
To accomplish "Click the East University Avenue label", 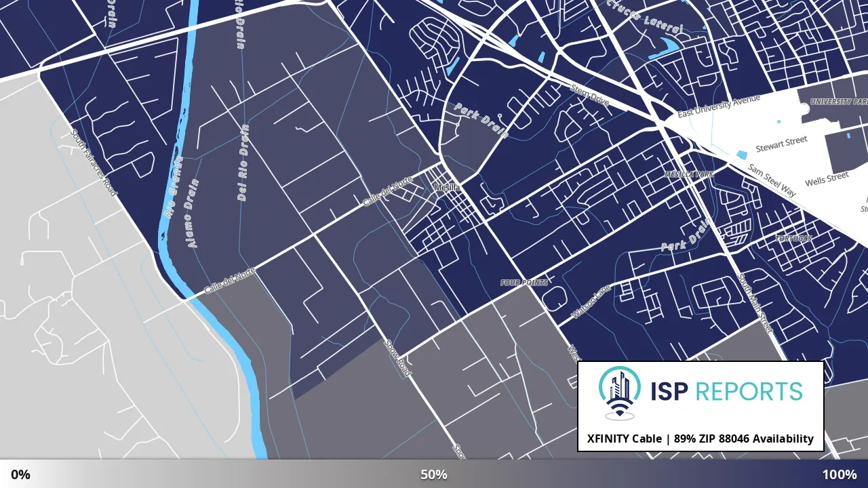I will click(719, 106).
